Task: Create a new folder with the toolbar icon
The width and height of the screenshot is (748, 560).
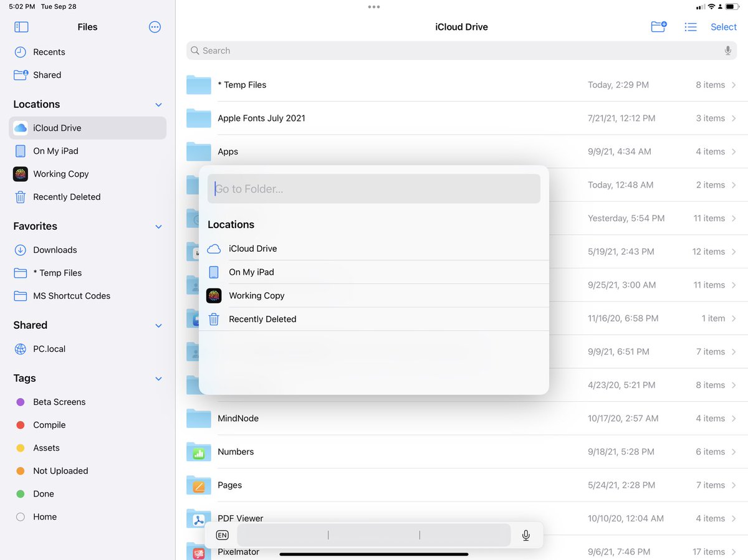Action: (659, 27)
